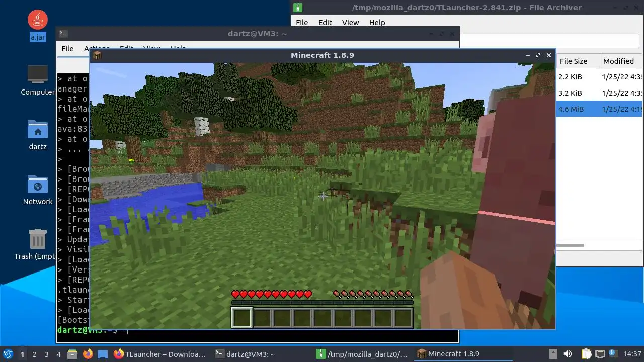
Task: Switch to TLauncher Firefox taskbar window
Action: [x=160, y=354]
